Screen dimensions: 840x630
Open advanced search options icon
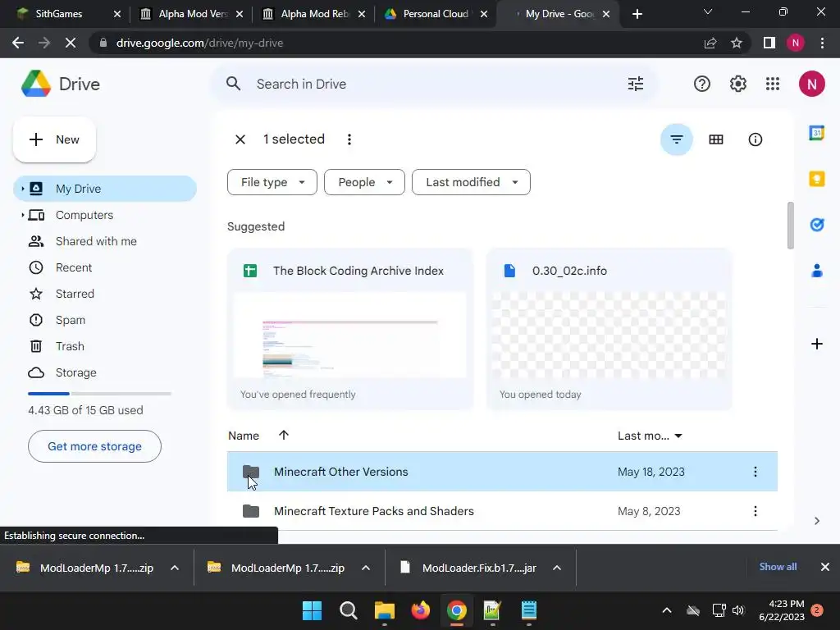[636, 84]
